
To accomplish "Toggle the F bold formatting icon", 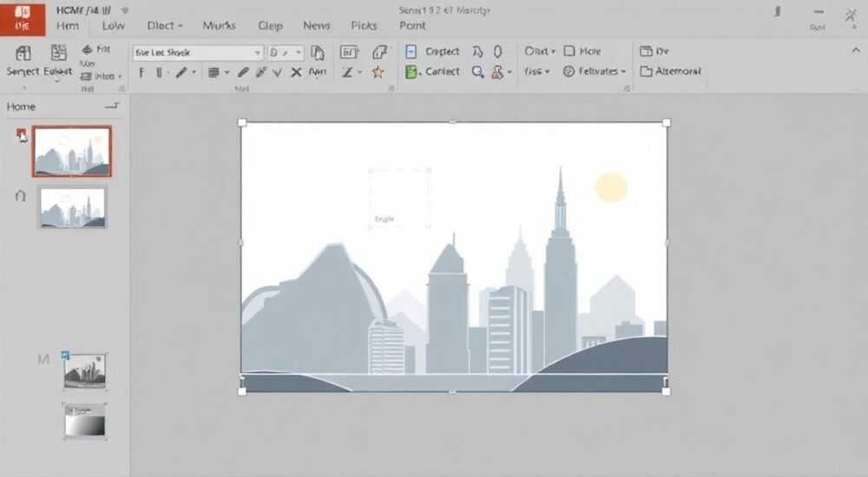I will click(141, 73).
